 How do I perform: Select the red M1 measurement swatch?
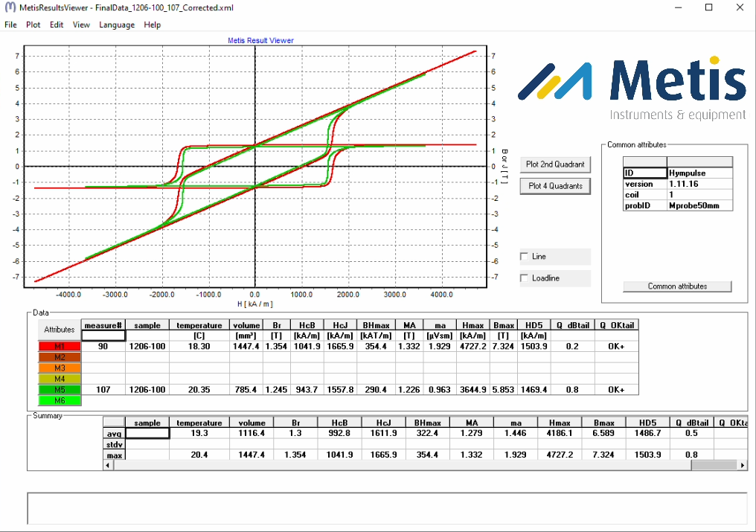[x=59, y=347]
